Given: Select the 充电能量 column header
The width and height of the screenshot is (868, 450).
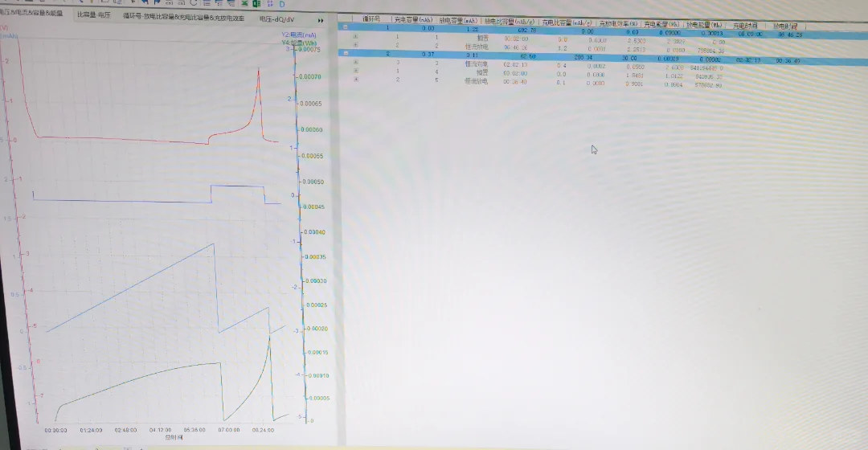Looking at the screenshot, I should click(661, 24).
